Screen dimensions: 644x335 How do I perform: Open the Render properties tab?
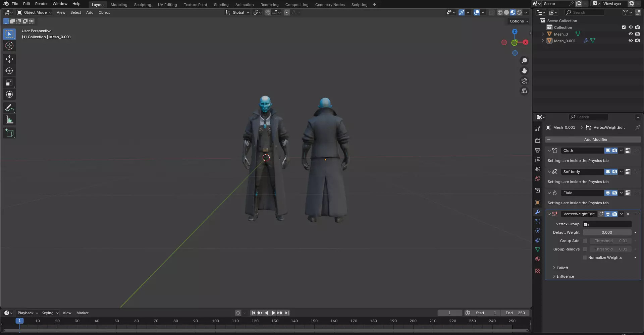click(x=538, y=141)
